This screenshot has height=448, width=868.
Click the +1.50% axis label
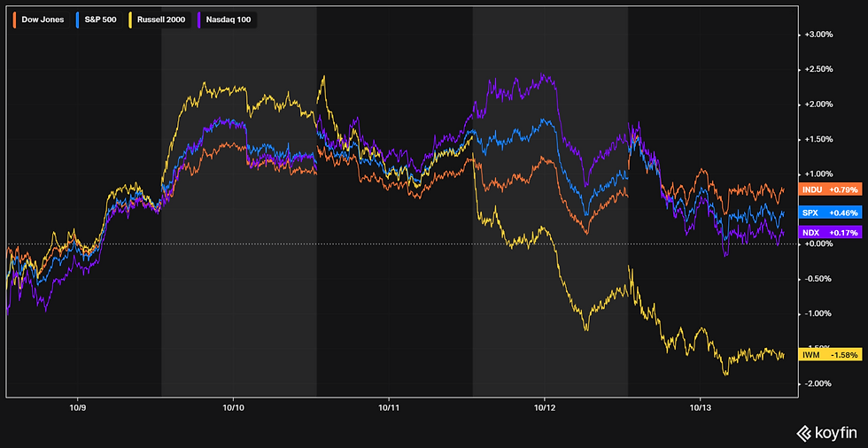(818, 139)
